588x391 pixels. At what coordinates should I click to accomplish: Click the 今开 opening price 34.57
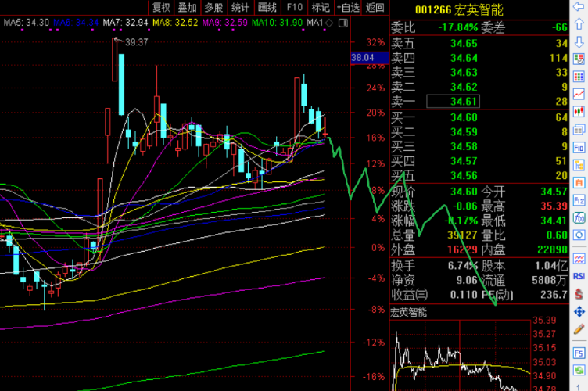[554, 192]
